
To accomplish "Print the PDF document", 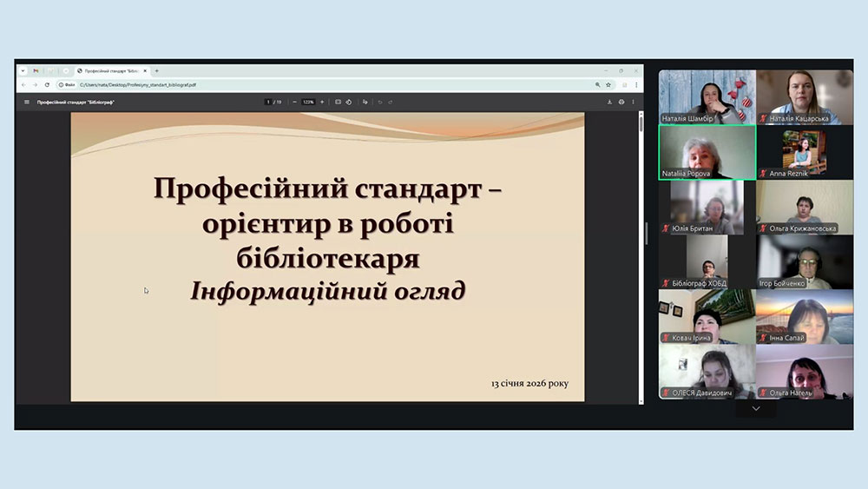I will pyautogui.click(x=621, y=102).
